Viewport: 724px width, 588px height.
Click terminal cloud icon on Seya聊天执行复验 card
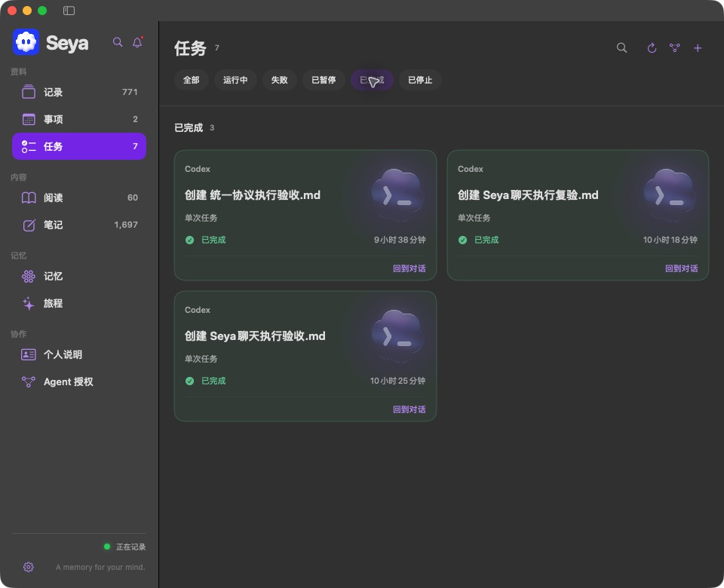point(670,194)
